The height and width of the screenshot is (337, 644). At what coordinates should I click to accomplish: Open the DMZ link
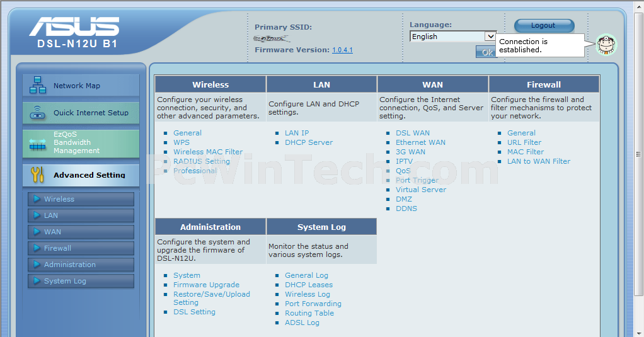tap(404, 198)
